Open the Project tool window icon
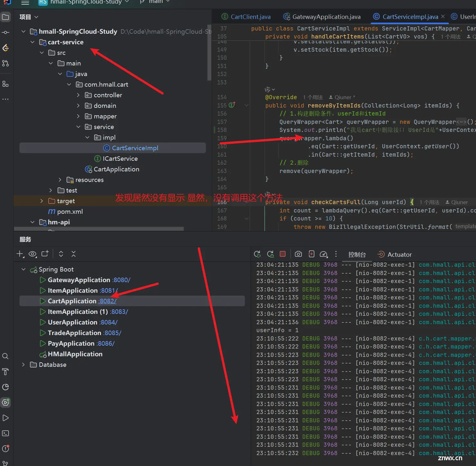 click(x=5, y=17)
